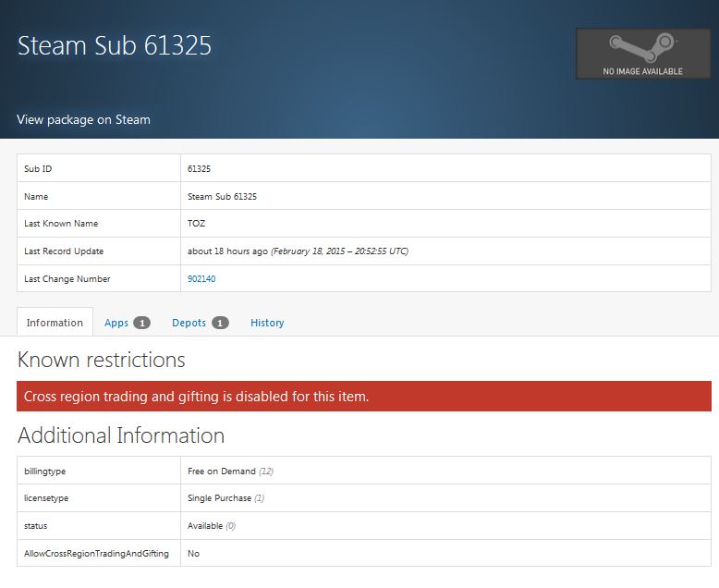Click the 'status' row label
Screen dimensions: 719x588
pos(35,526)
